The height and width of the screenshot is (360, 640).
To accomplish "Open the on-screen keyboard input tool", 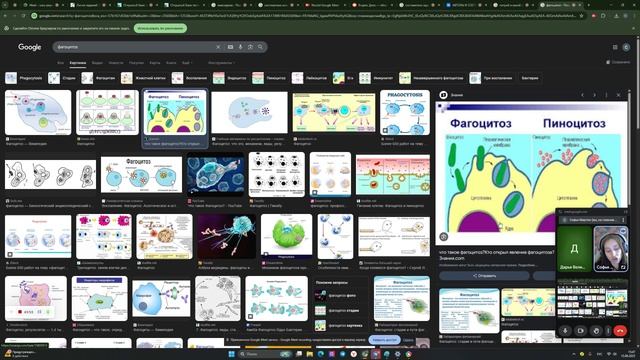I will click(230, 47).
